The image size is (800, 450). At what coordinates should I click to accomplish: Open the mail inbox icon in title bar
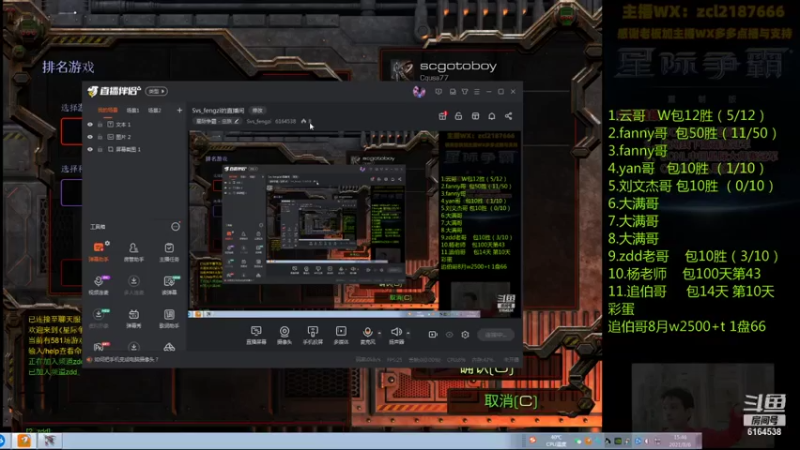coord(453,92)
